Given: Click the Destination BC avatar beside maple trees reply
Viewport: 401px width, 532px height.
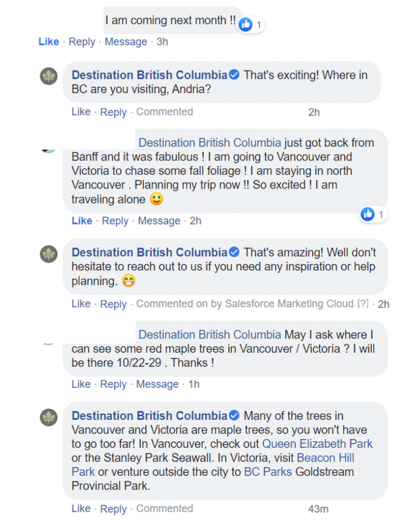Looking at the screenshot, I should tap(49, 417).
